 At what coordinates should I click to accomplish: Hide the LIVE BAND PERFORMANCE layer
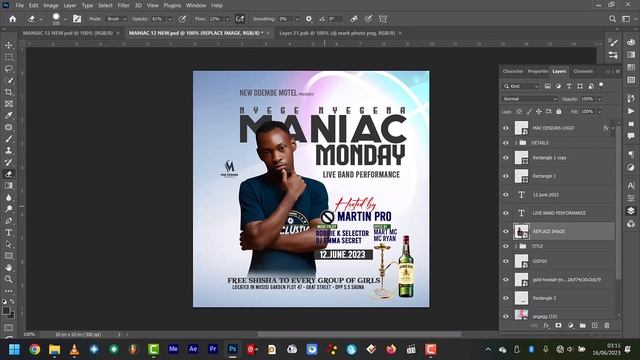(x=506, y=213)
